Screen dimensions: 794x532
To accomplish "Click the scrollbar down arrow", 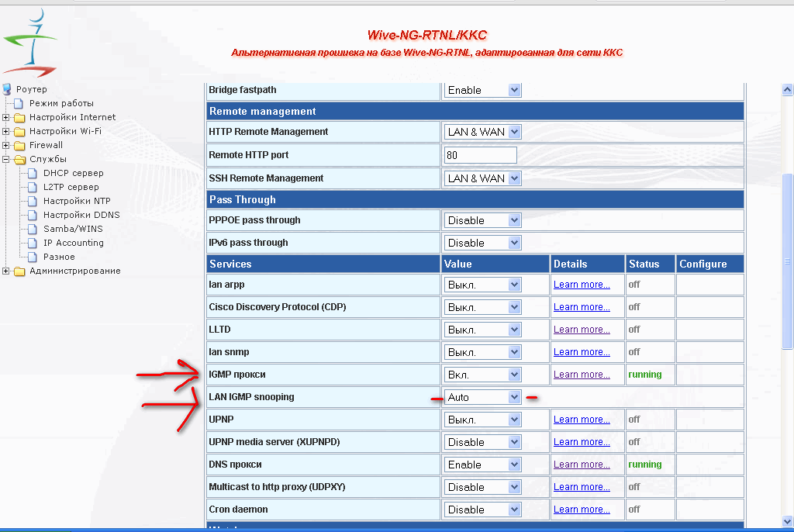I will (x=787, y=521).
